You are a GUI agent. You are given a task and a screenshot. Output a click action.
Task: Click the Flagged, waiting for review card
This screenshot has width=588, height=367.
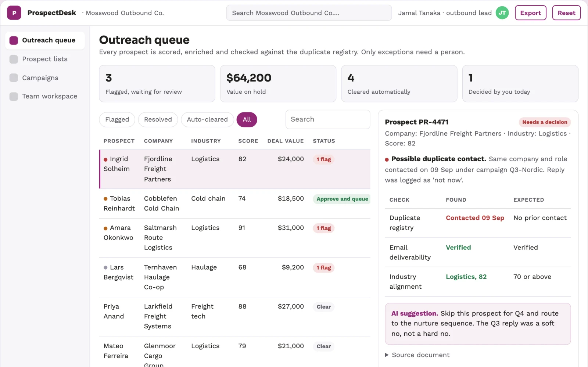[157, 84]
